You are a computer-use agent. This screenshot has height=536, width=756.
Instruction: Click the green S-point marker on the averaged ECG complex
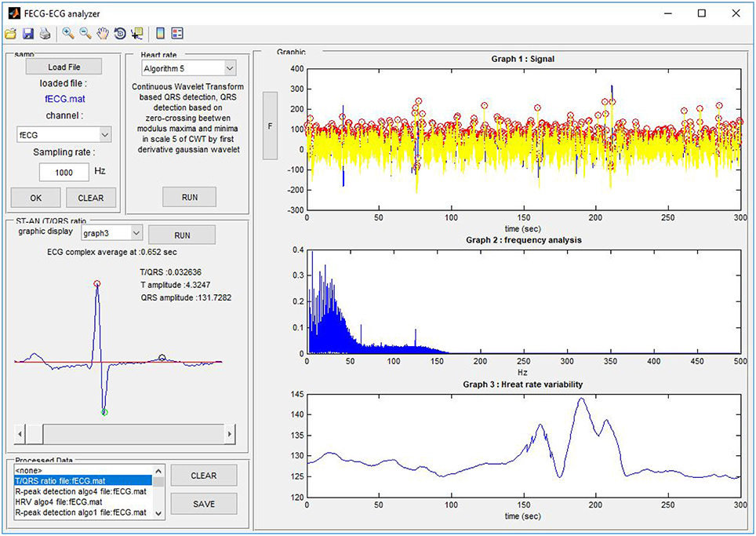[x=104, y=412]
